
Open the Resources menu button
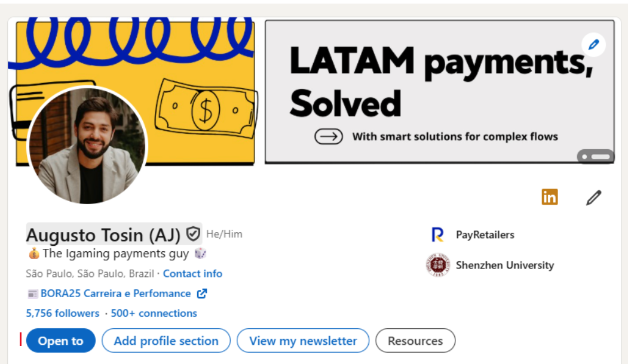(415, 341)
